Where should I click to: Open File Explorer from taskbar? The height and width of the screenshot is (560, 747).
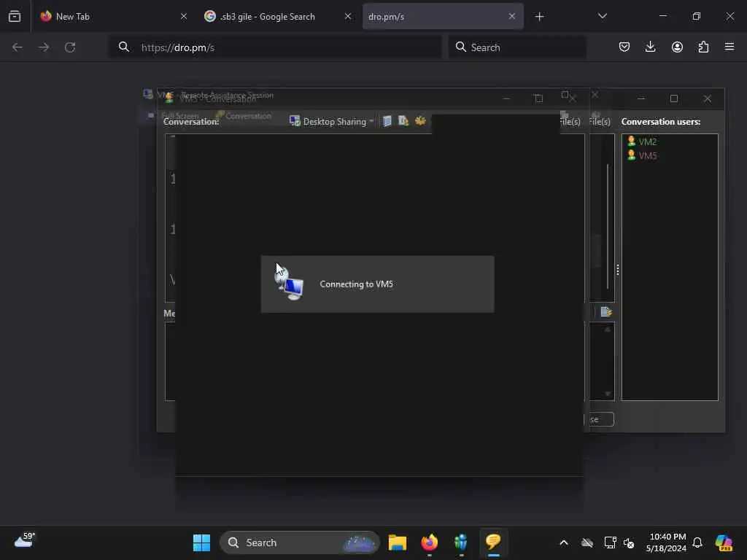(398, 542)
